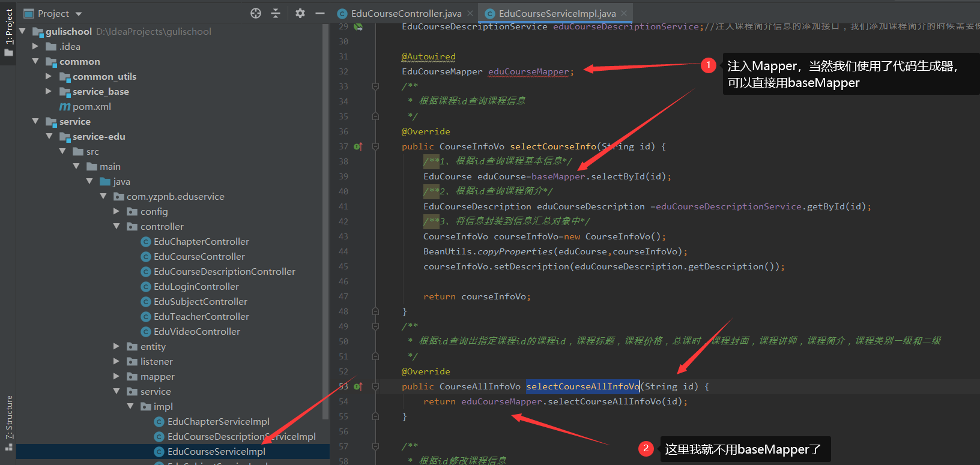Click class icon of EduLoginController

[x=145, y=286]
